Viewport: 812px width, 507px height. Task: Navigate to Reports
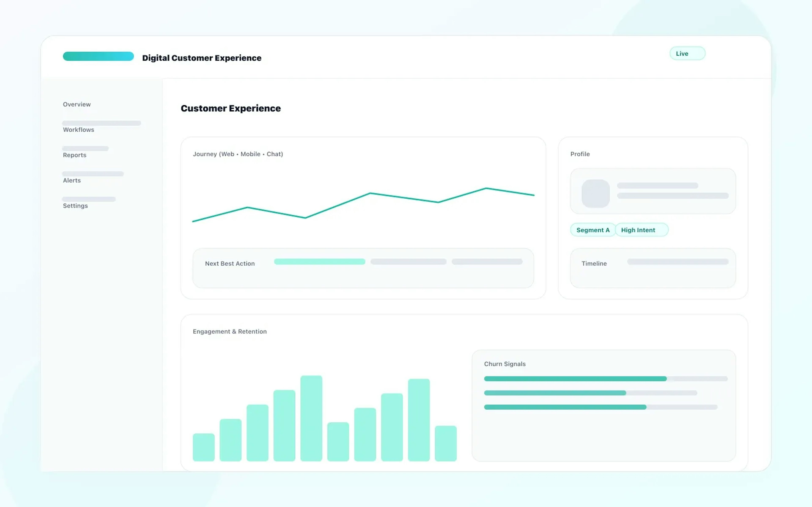(74, 155)
